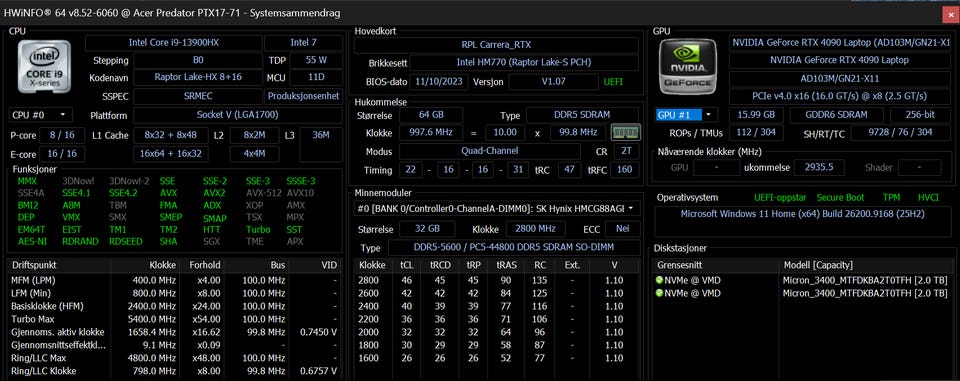Screen dimensions: 960x381
Task: Click the 256-bit bus width field
Action: (920, 115)
